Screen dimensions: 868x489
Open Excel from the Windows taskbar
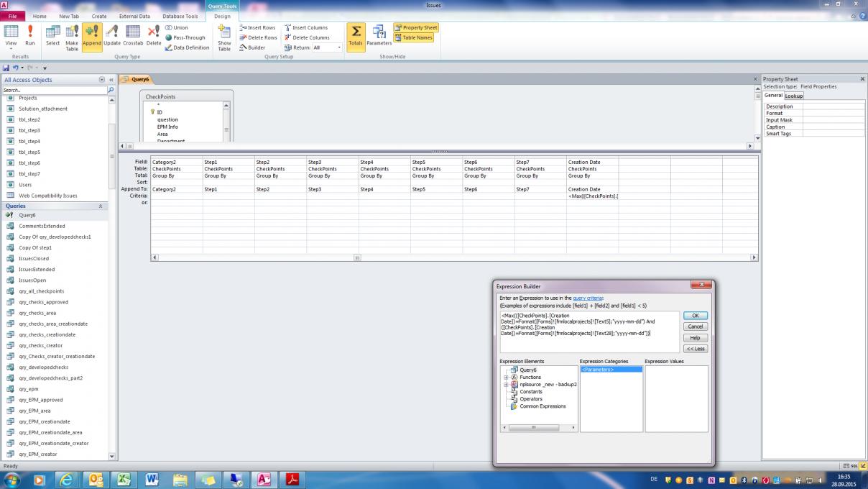coord(124,480)
